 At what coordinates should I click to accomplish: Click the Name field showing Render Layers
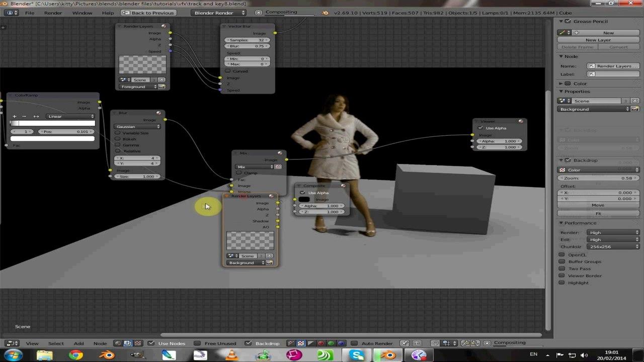tap(613, 66)
